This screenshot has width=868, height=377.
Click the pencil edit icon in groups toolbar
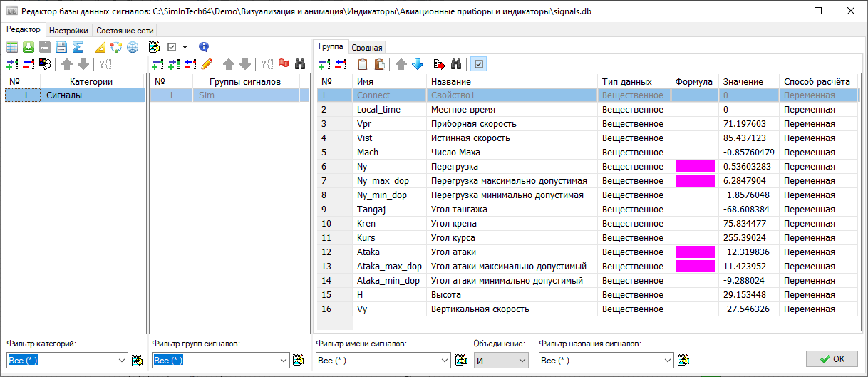[207, 64]
